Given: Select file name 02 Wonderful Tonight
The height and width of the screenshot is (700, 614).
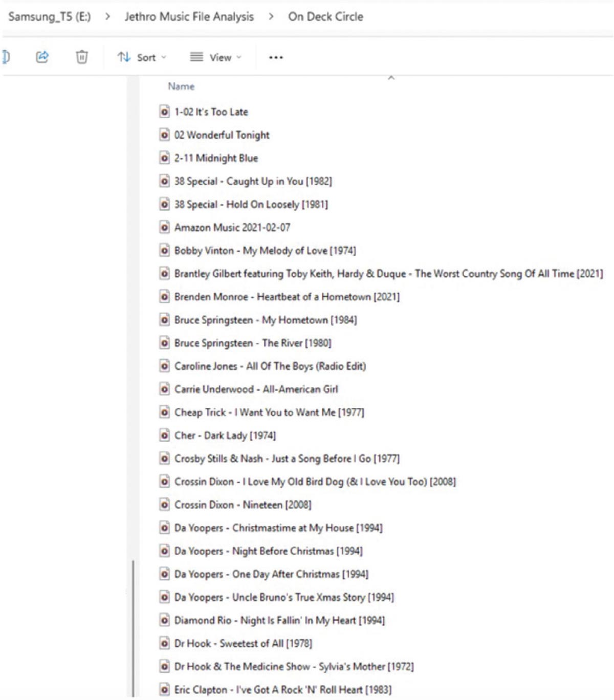Looking at the screenshot, I should (x=222, y=135).
